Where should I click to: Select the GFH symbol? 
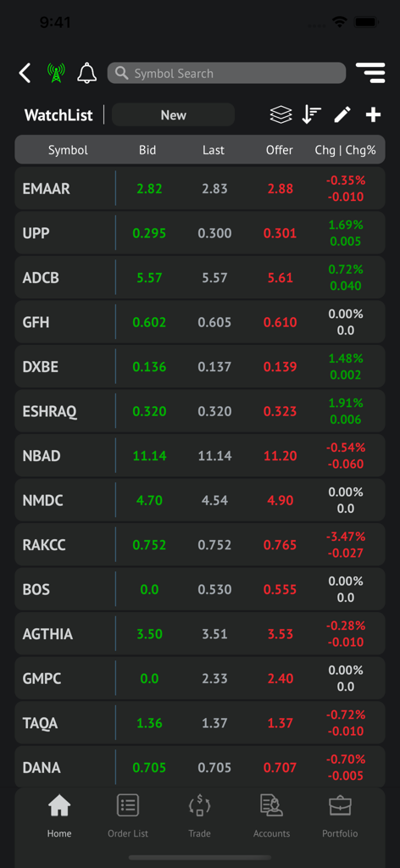[36, 322]
